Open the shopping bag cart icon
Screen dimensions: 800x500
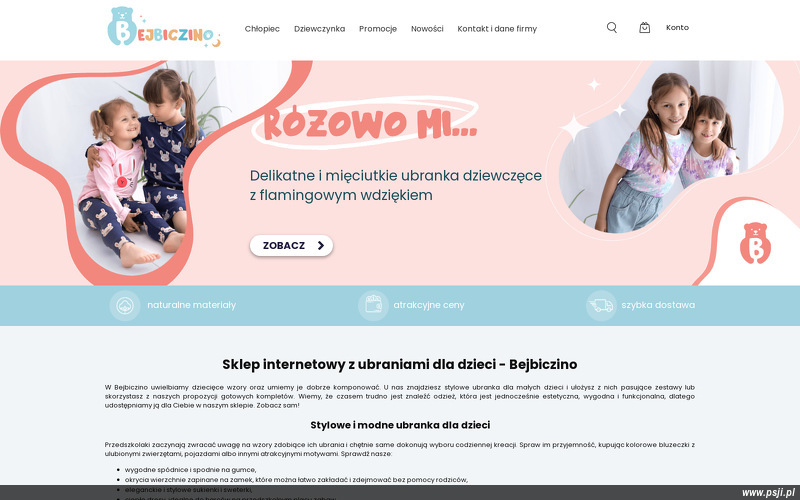(x=644, y=28)
